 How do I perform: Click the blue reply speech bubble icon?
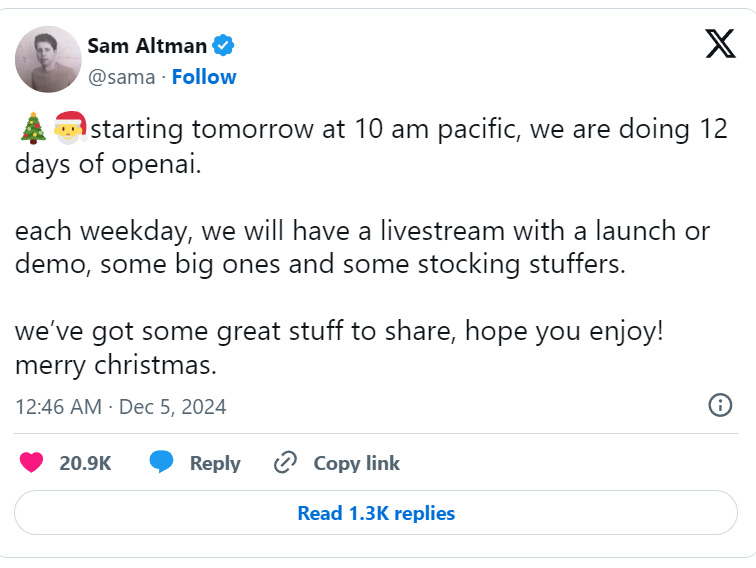162,462
